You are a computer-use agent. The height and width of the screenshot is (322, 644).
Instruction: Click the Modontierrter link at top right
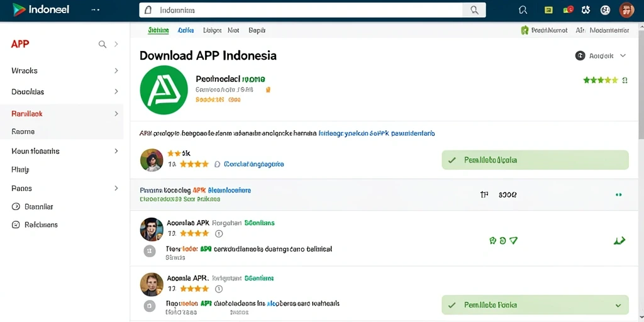(609, 30)
